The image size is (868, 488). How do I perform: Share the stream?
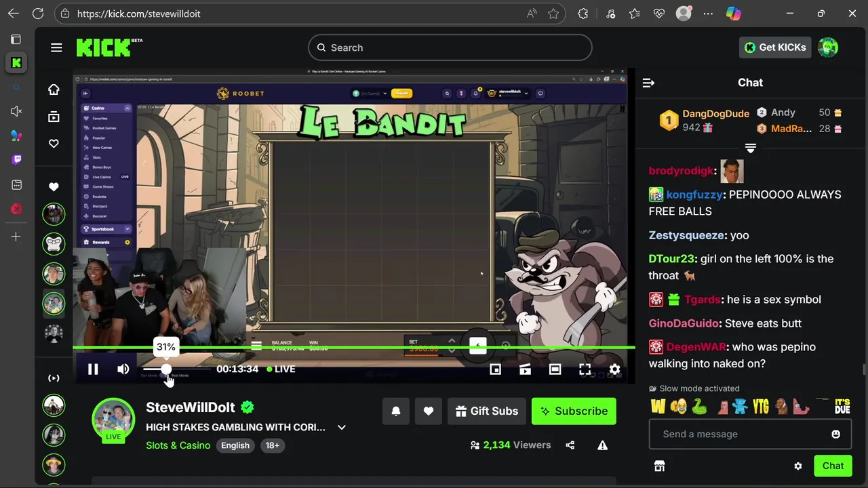[570, 445]
